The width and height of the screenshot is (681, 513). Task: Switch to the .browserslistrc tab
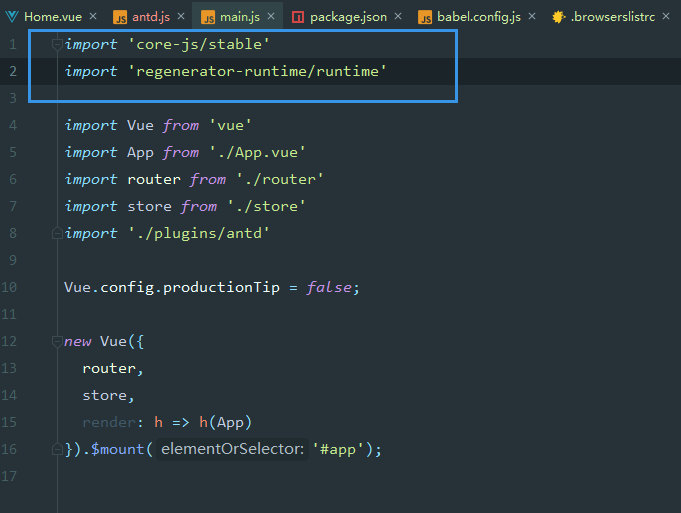coord(612,17)
